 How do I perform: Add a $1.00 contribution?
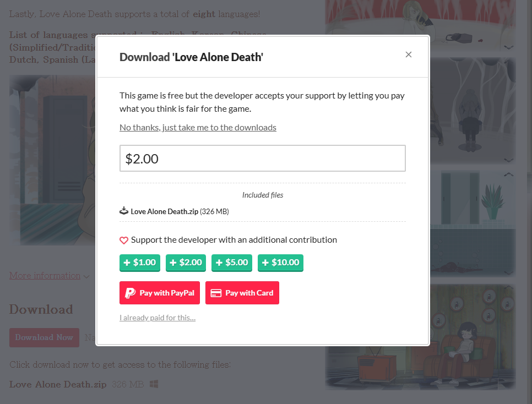click(x=140, y=263)
